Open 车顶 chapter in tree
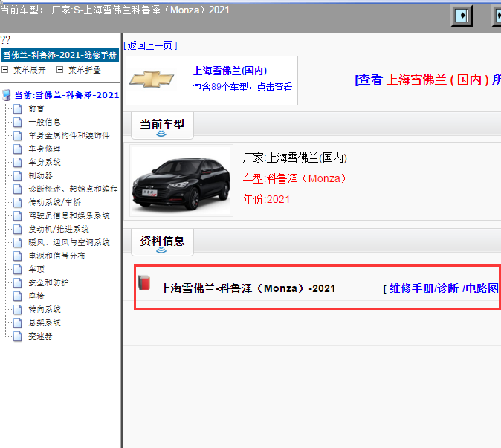Viewport: 501px width, 448px height. (36, 270)
